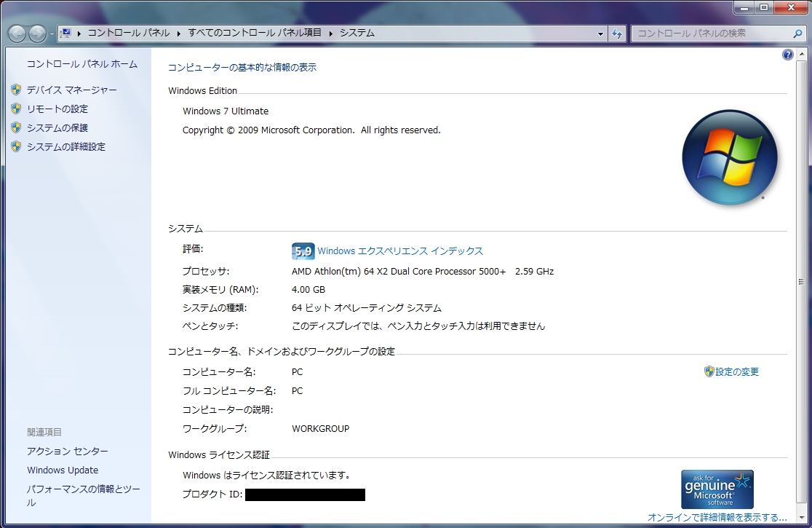Viewport: 812px width, 528px height.
Task: Click Windows はライセンス認証されています text
Action: pyautogui.click(x=267, y=475)
